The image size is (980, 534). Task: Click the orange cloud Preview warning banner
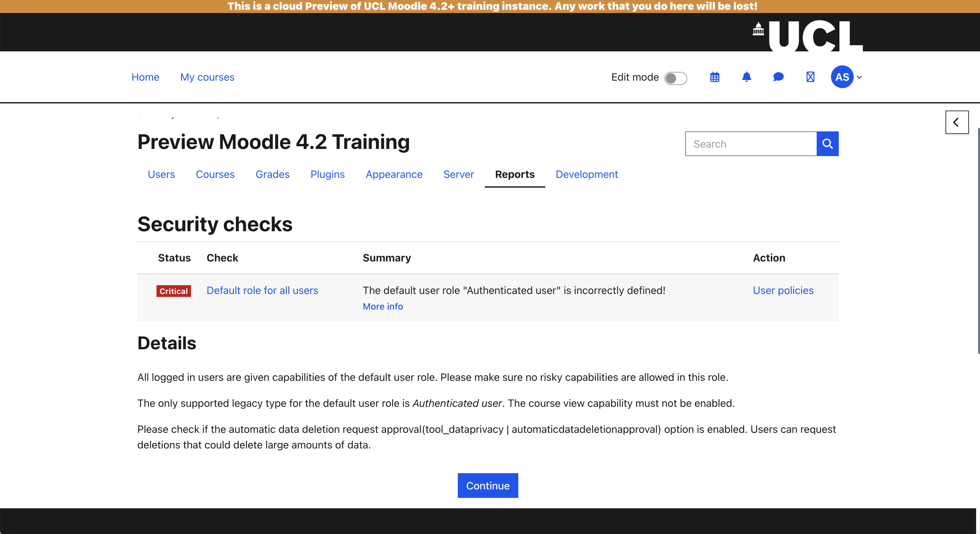[x=490, y=7]
